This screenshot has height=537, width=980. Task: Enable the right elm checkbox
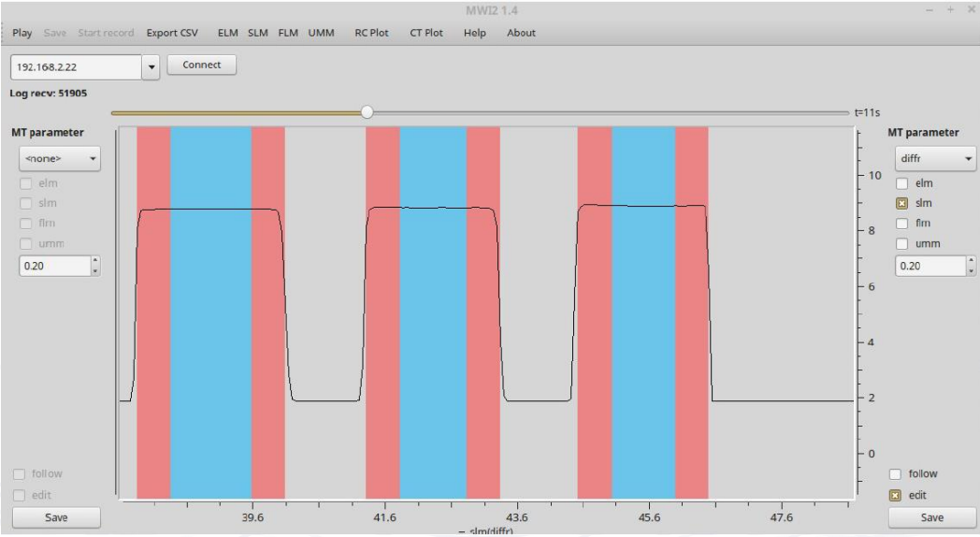(903, 183)
